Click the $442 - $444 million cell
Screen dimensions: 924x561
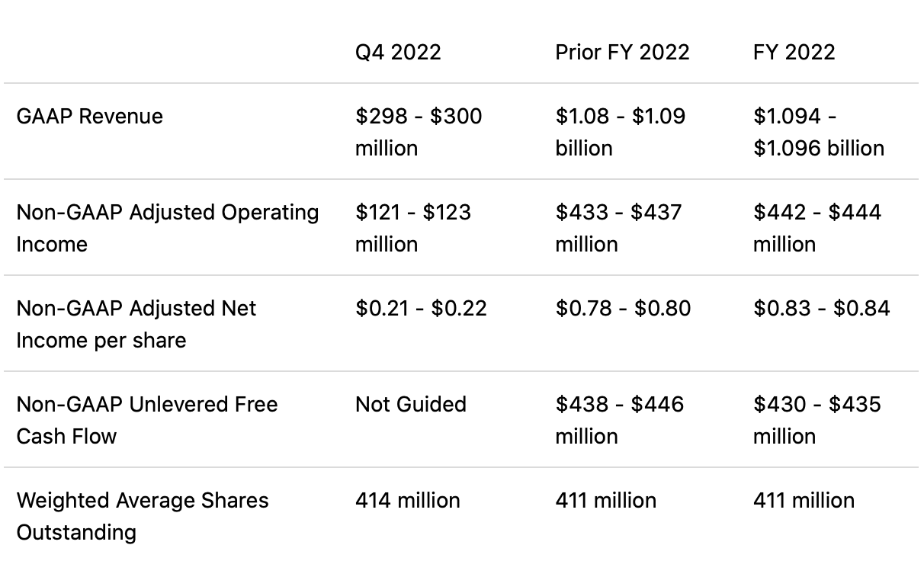[817, 228]
